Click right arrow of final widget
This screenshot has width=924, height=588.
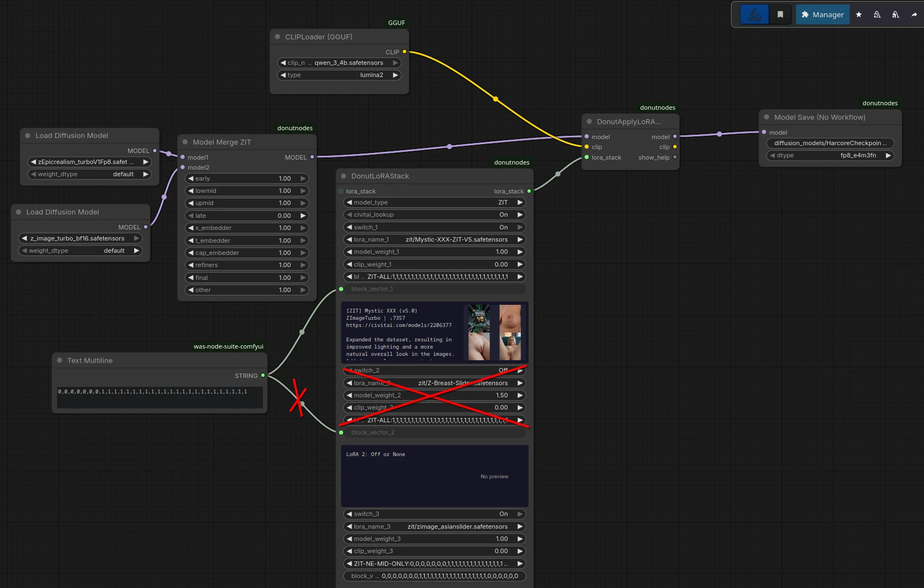point(303,278)
